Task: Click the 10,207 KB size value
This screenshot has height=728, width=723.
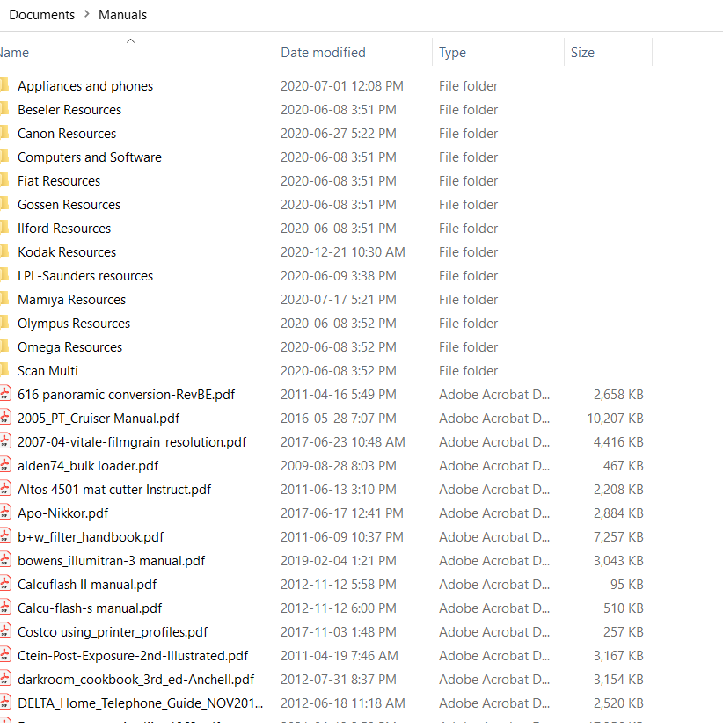Action: click(x=616, y=419)
